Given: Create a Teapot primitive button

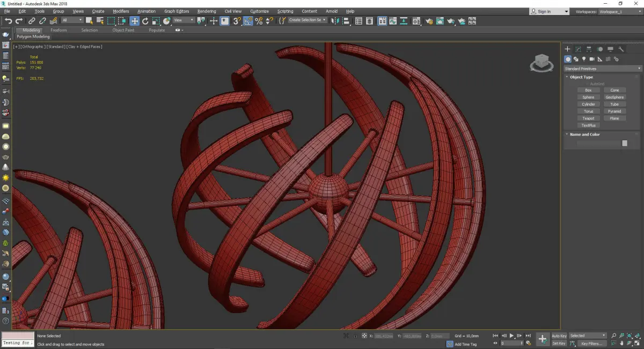Looking at the screenshot, I should tap(588, 118).
